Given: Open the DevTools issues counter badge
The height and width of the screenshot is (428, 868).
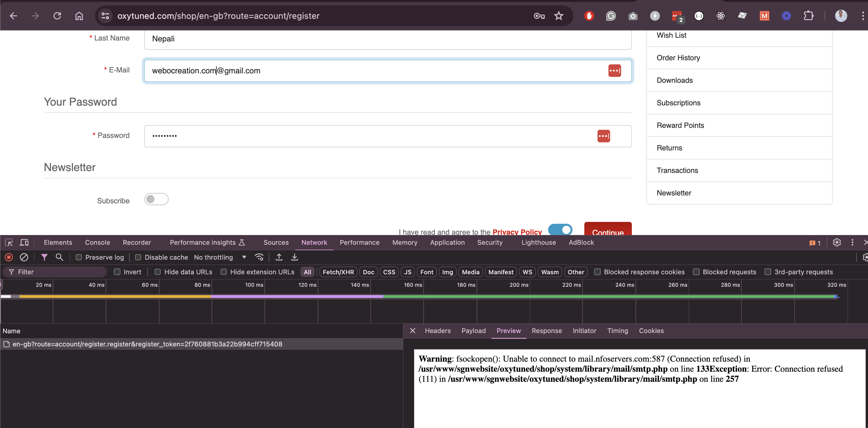Looking at the screenshot, I should 815,243.
